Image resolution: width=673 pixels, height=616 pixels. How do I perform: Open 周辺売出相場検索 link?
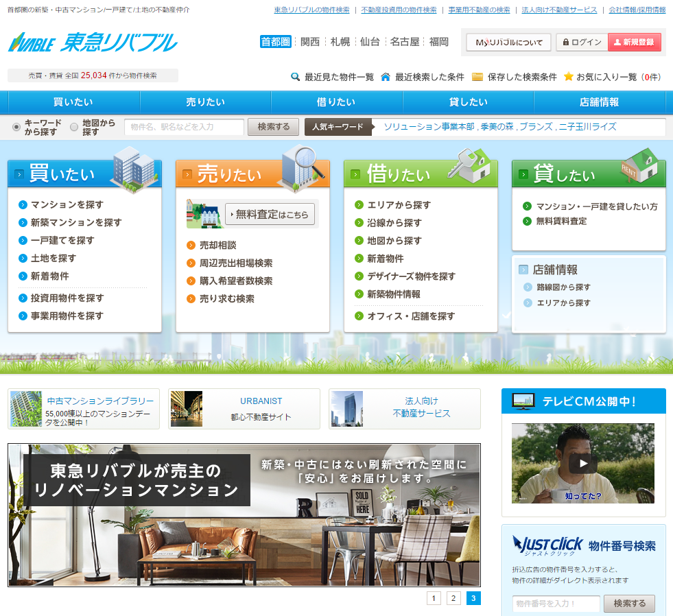click(x=236, y=263)
